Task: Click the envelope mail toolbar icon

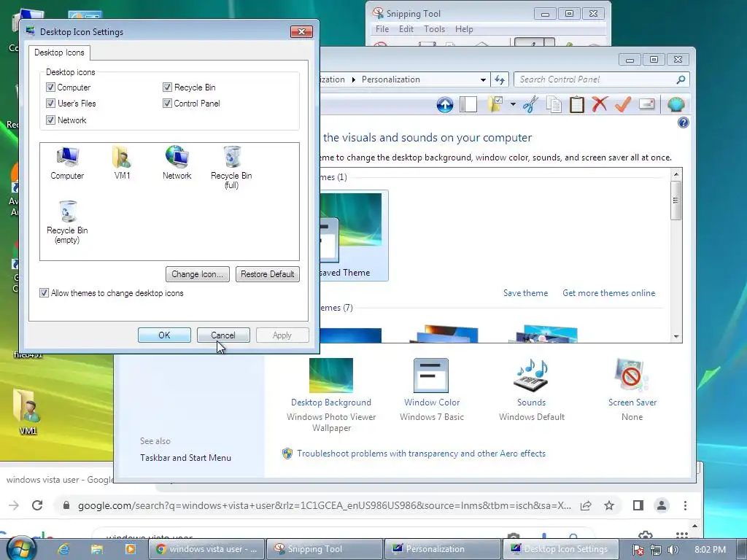Action: tap(646, 104)
